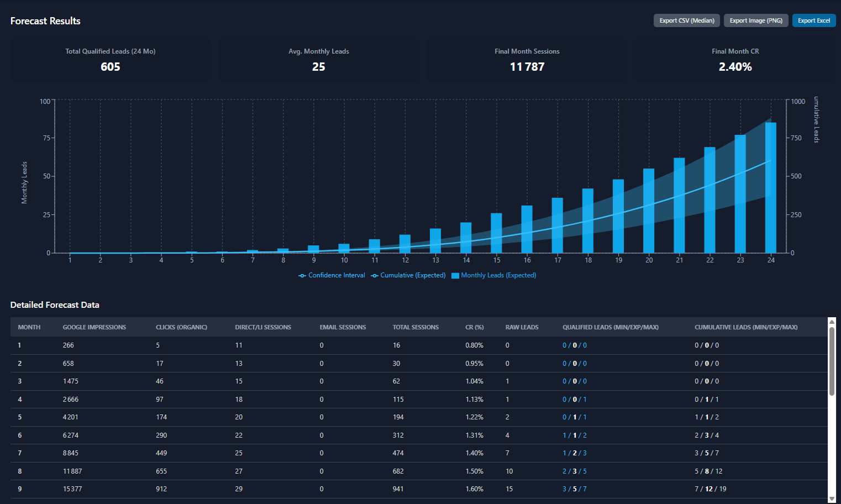The height and width of the screenshot is (504, 841).
Task: Click the scrollbar down arrow in the table
Action: pos(832,498)
